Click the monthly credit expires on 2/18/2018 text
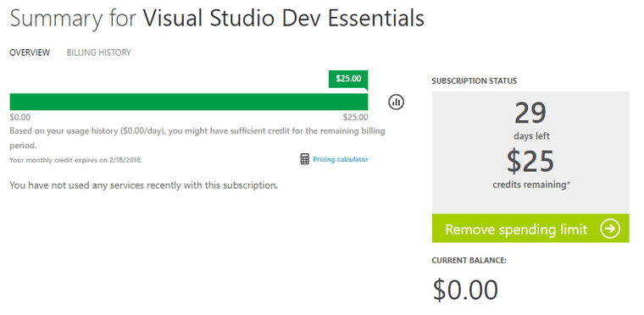The height and width of the screenshot is (315, 644). point(76,160)
